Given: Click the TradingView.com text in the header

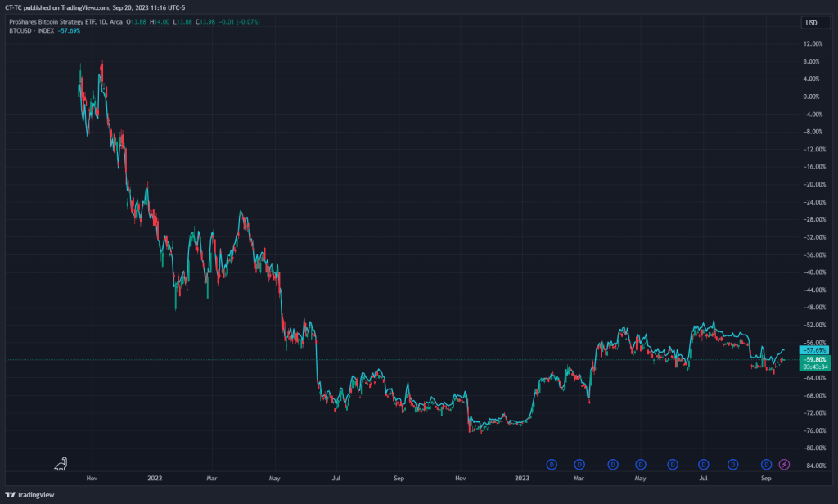Looking at the screenshot, I should click(84, 8).
